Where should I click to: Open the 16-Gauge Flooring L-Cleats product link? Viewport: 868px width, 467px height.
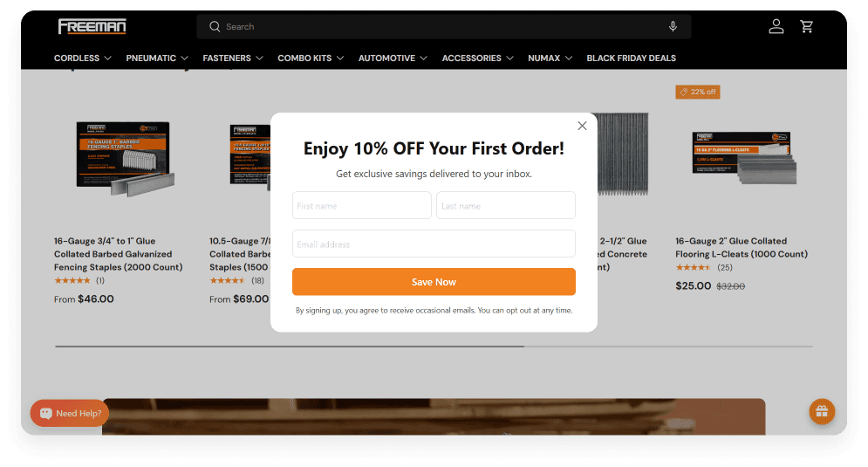(x=742, y=248)
